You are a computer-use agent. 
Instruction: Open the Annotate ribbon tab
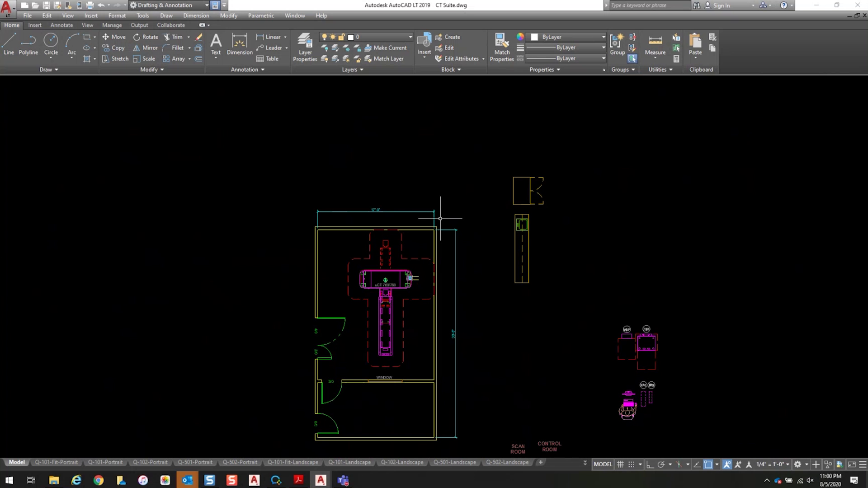pos(61,25)
